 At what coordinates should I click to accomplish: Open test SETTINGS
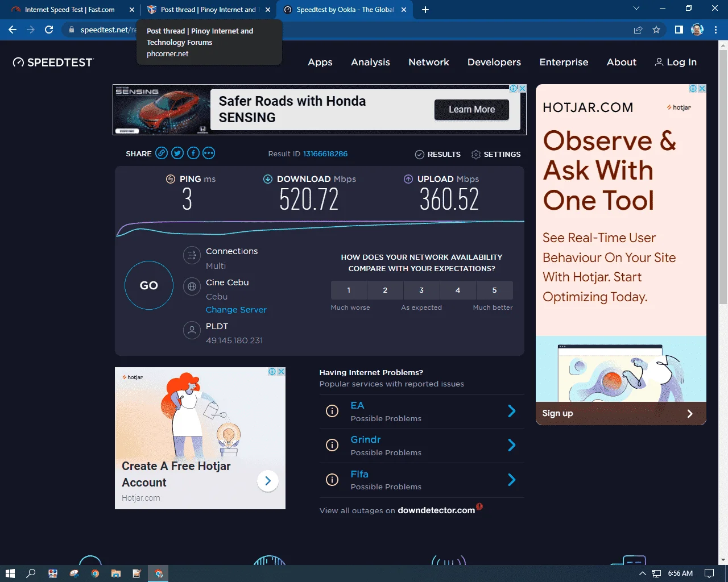496,154
